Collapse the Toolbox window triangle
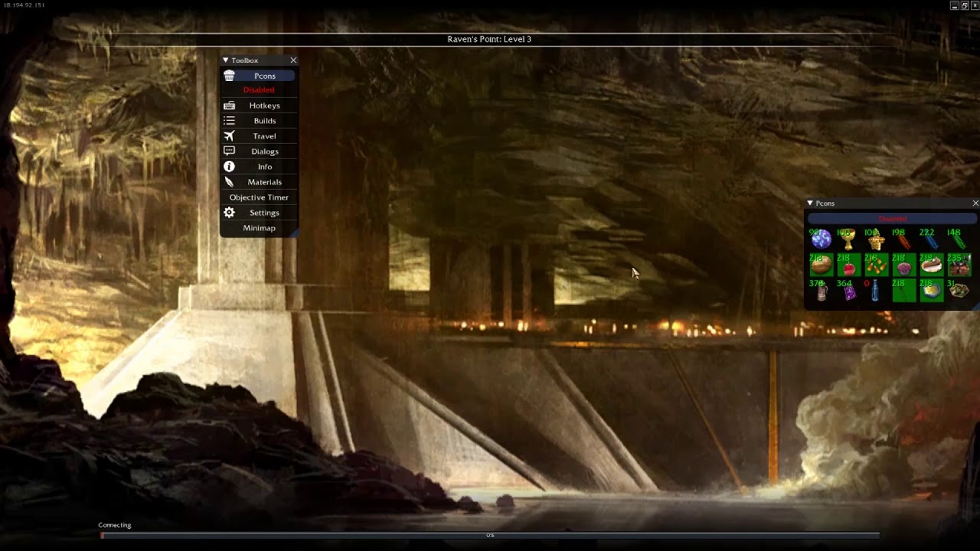Image resolution: width=980 pixels, height=551 pixels. pos(226,60)
